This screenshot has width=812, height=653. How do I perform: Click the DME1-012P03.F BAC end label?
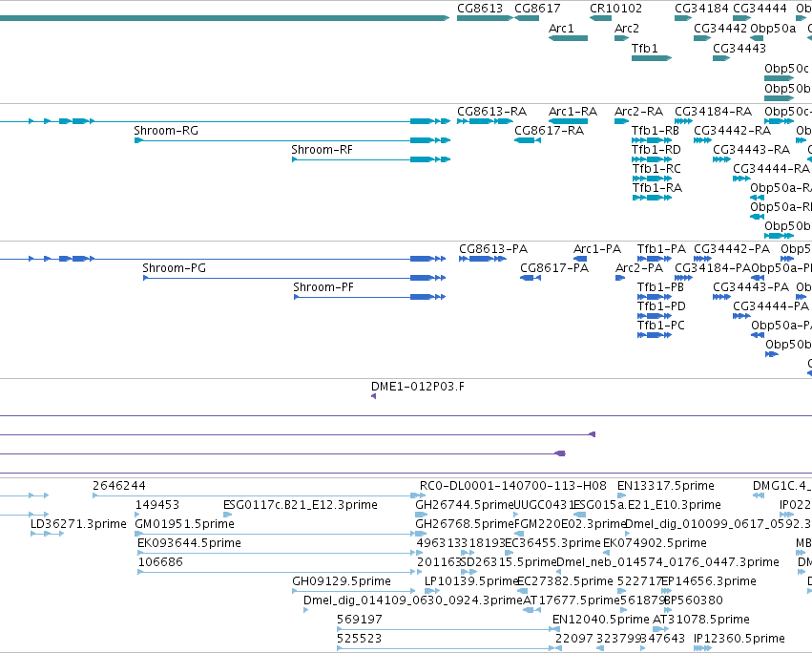click(417, 387)
